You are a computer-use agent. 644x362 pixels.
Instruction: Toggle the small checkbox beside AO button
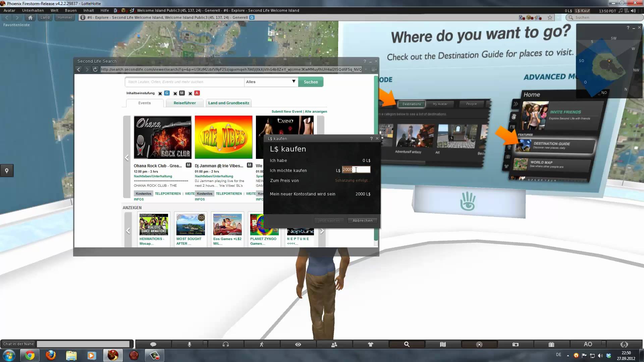pyautogui.click(x=603, y=343)
